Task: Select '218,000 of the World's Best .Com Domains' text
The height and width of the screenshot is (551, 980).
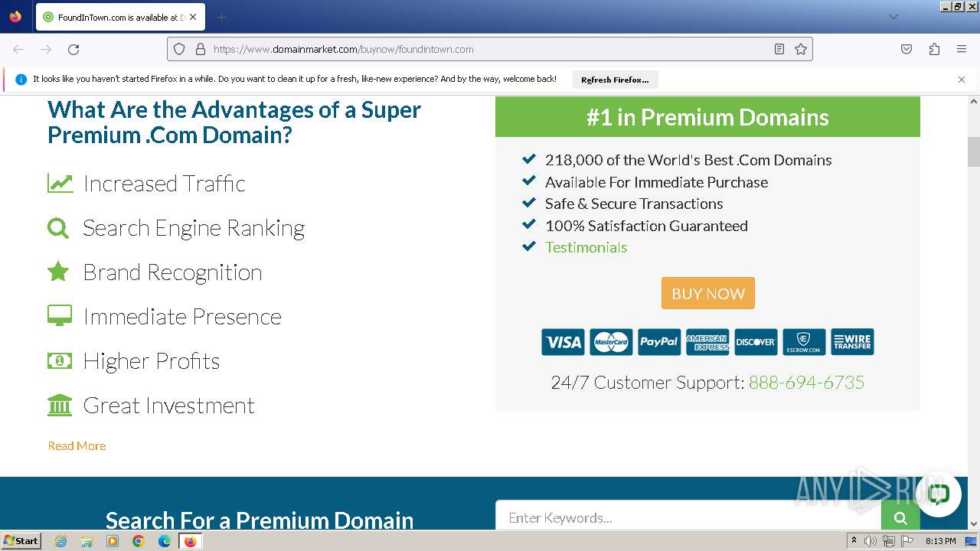Action: pyautogui.click(x=688, y=160)
